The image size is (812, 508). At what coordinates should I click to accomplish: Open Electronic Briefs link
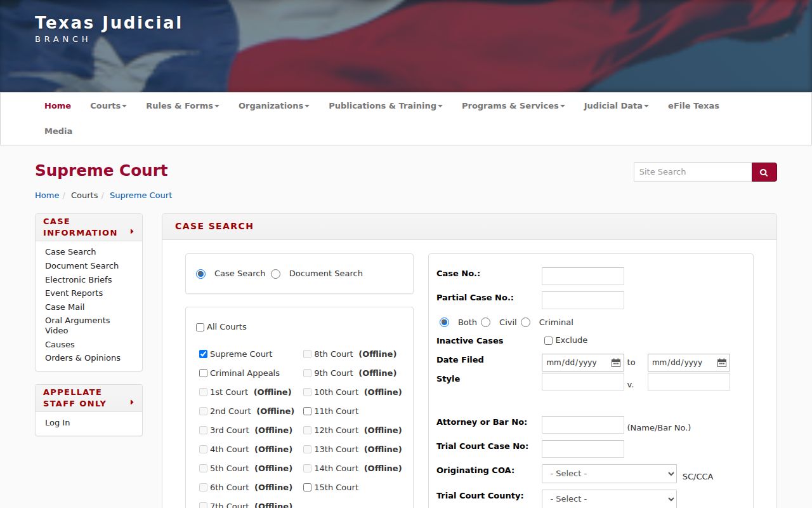pyautogui.click(x=79, y=280)
